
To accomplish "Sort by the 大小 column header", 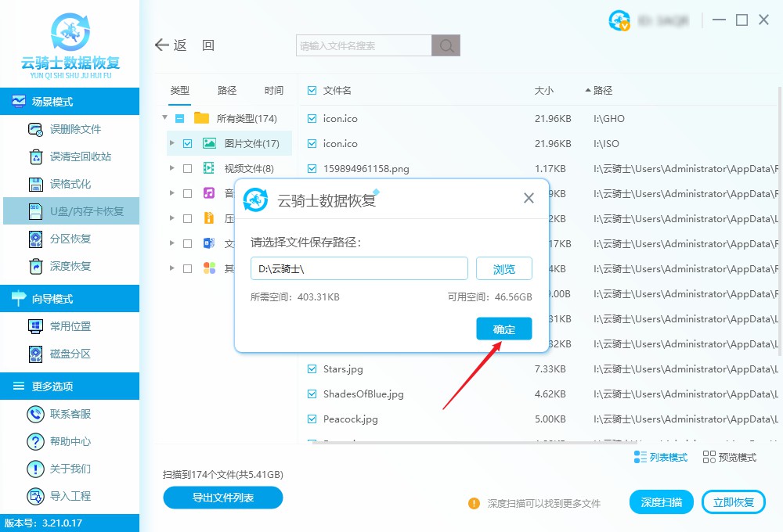I will coord(544,90).
